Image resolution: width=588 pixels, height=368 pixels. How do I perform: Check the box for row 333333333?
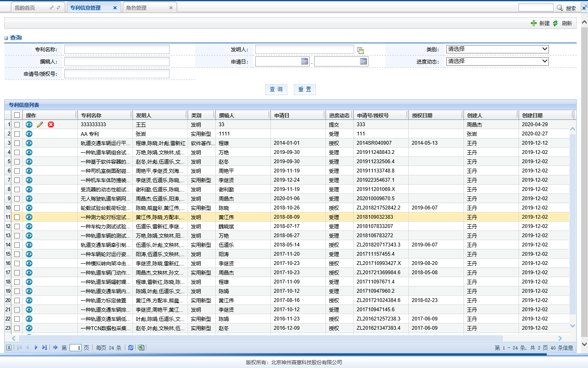(17, 124)
